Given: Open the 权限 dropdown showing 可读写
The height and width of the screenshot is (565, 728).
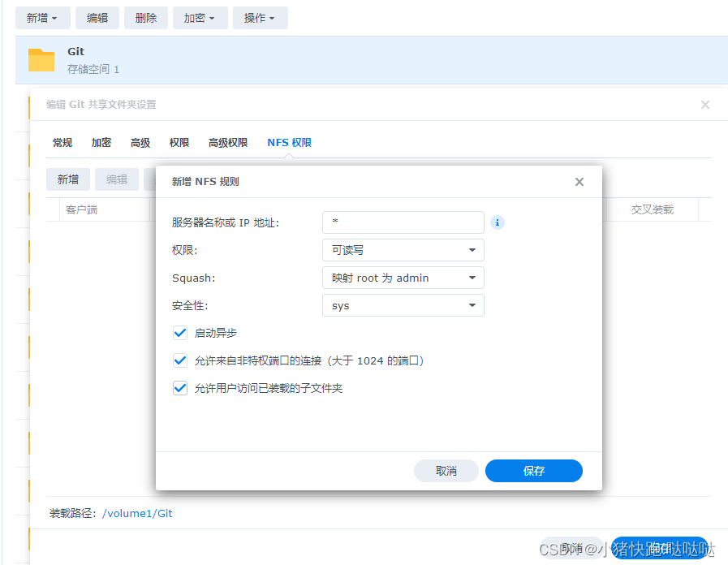Looking at the screenshot, I should [403, 250].
